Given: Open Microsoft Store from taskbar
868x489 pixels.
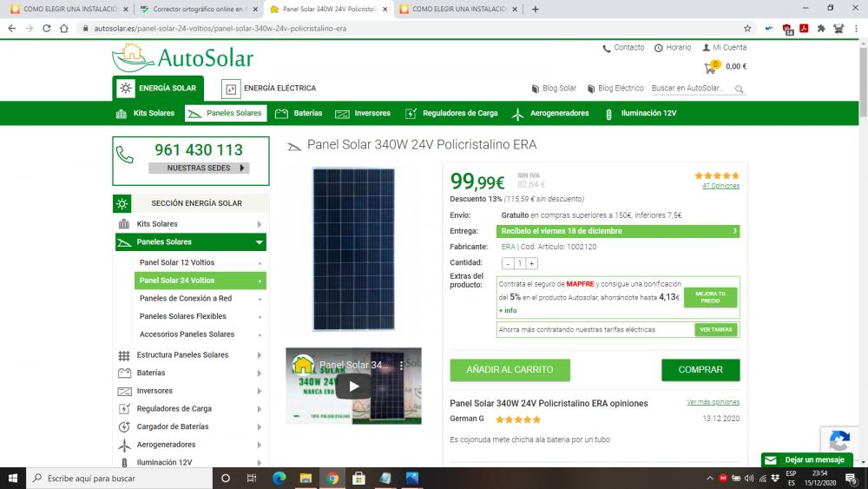Looking at the screenshot, I should tap(358, 478).
